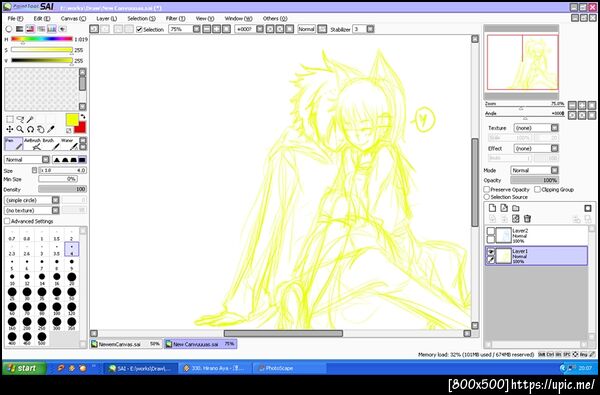Choose the AirBrush tool
This screenshot has height=395, width=600.
33,144
